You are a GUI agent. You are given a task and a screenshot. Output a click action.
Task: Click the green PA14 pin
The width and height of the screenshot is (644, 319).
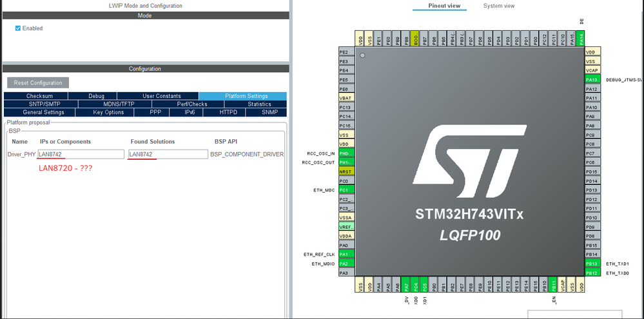[x=581, y=38]
